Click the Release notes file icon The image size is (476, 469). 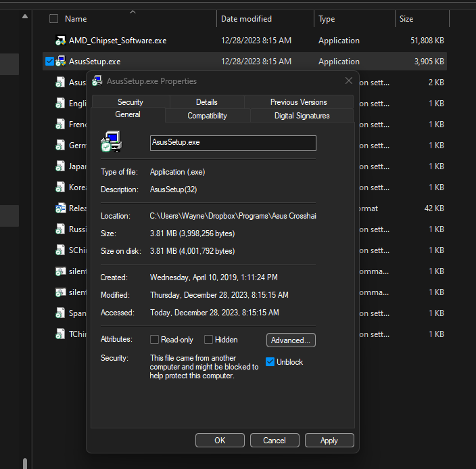61,208
